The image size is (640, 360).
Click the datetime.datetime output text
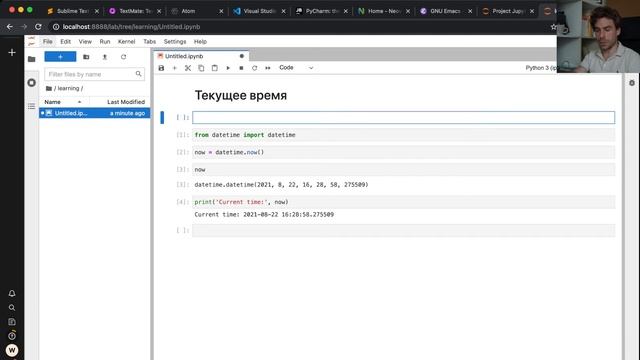(281, 184)
